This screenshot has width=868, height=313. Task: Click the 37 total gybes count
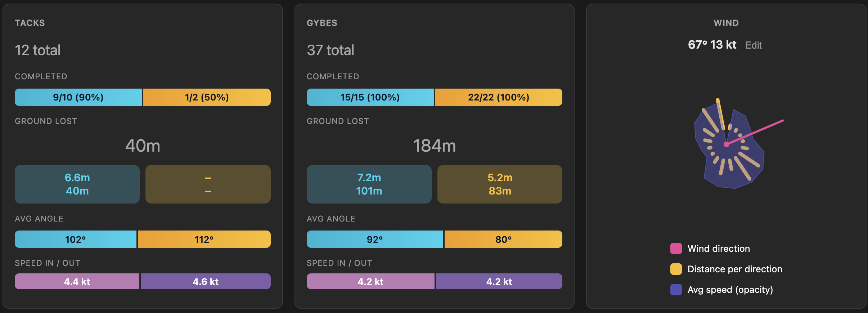tap(330, 50)
